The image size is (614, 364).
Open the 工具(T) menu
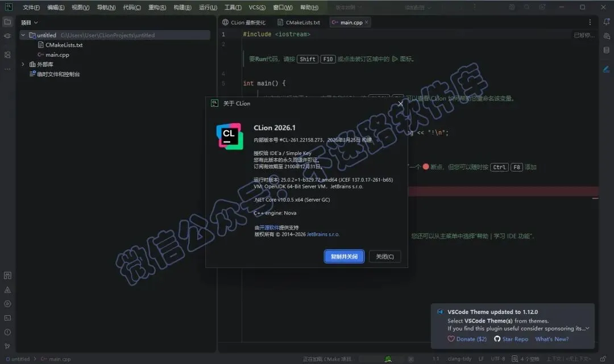coord(233,7)
